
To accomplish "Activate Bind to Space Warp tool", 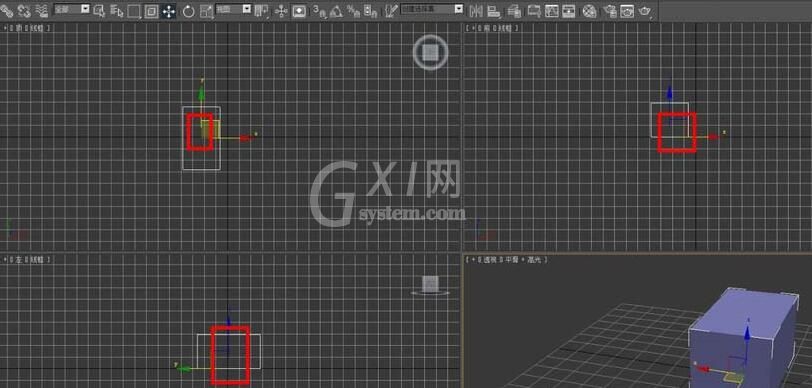I will point(41,10).
